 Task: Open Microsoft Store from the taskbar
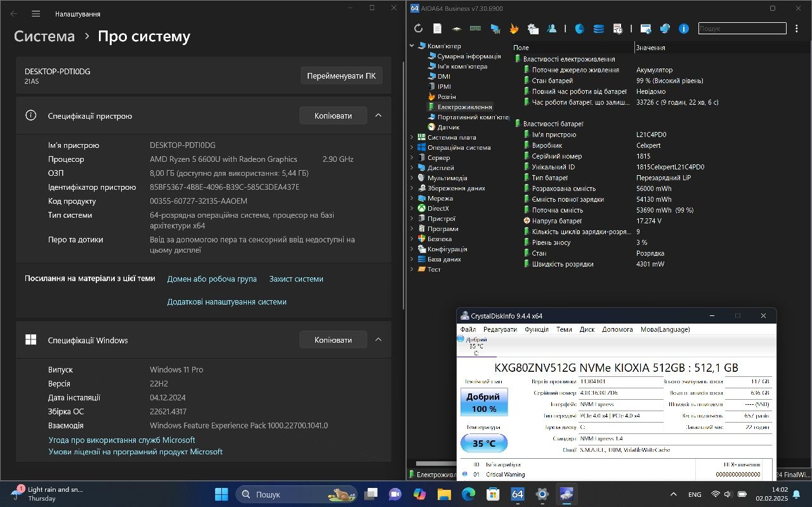click(493, 494)
